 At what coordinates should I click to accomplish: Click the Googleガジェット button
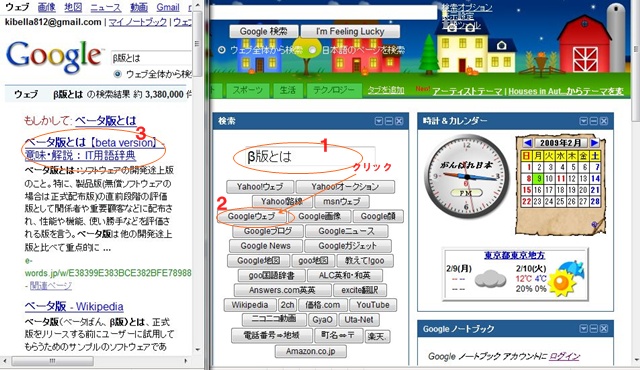[348, 246]
